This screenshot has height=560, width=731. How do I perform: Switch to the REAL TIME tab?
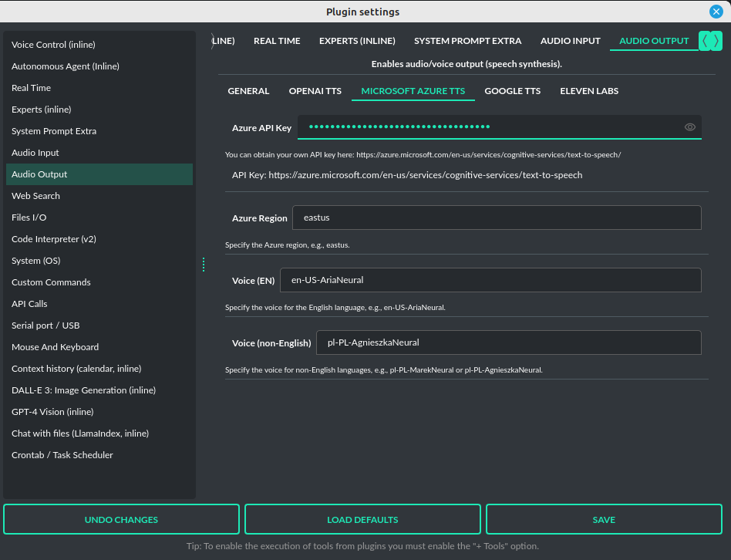click(277, 40)
